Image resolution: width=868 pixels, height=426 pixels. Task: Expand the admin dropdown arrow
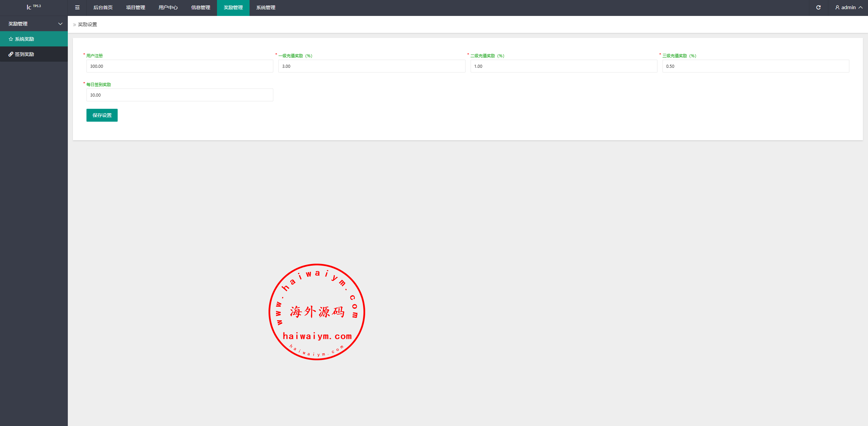click(x=861, y=7)
